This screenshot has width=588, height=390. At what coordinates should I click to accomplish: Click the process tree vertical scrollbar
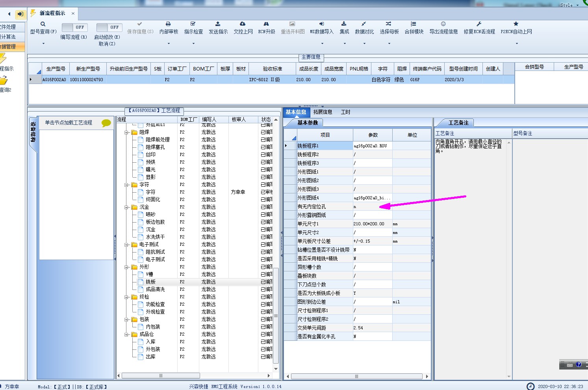click(x=276, y=315)
